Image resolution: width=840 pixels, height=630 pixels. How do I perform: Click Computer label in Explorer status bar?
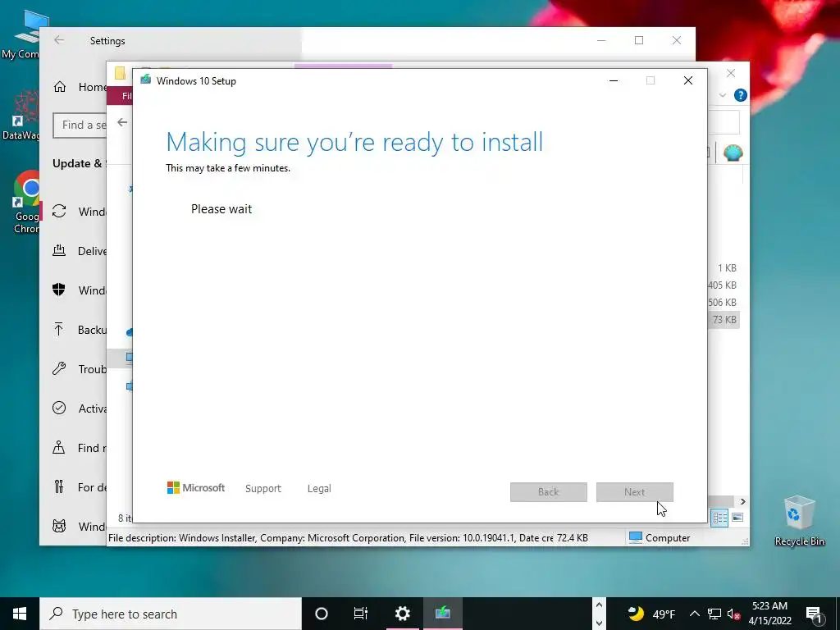[x=668, y=538]
